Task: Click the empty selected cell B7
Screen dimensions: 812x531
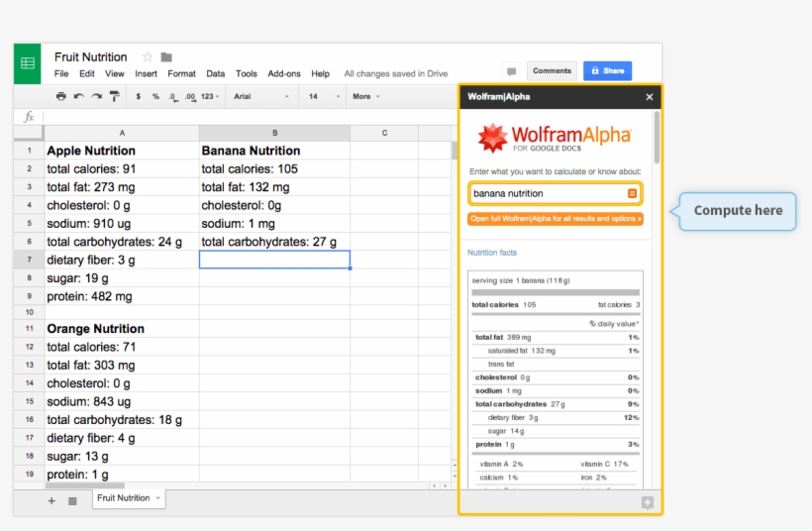Action: pyautogui.click(x=275, y=260)
